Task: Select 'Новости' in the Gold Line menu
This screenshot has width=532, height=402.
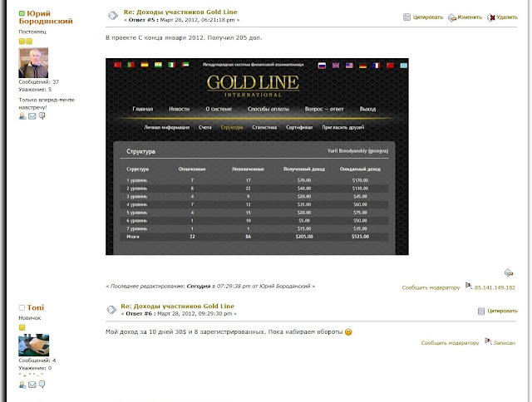Action: coord(179,110)
